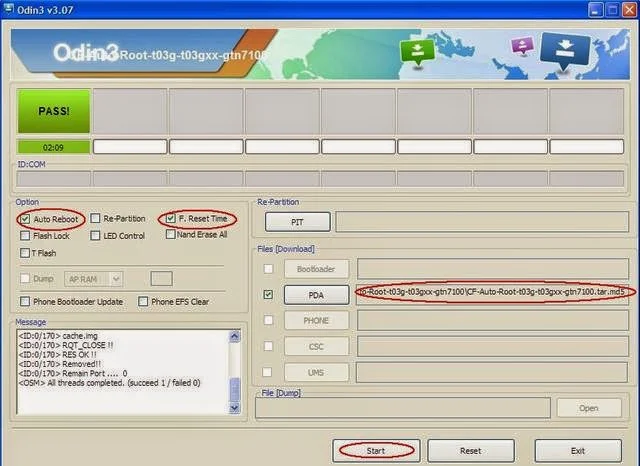The height and width of the screenshot is (466, 640).
Task: Uncheck the F. Reset Time option
Action: click(171, 218)
